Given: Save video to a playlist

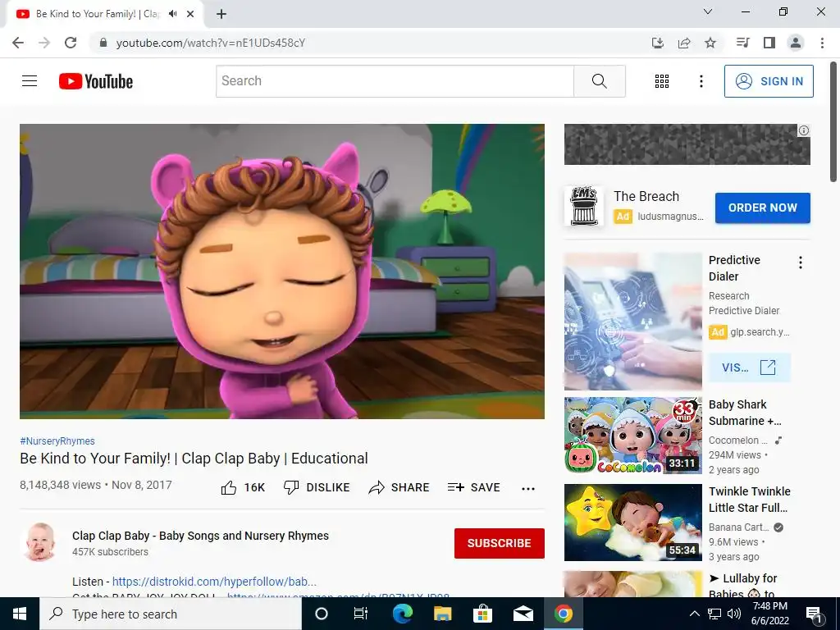Looking at the screenshot, I should (x=473, y=487).
